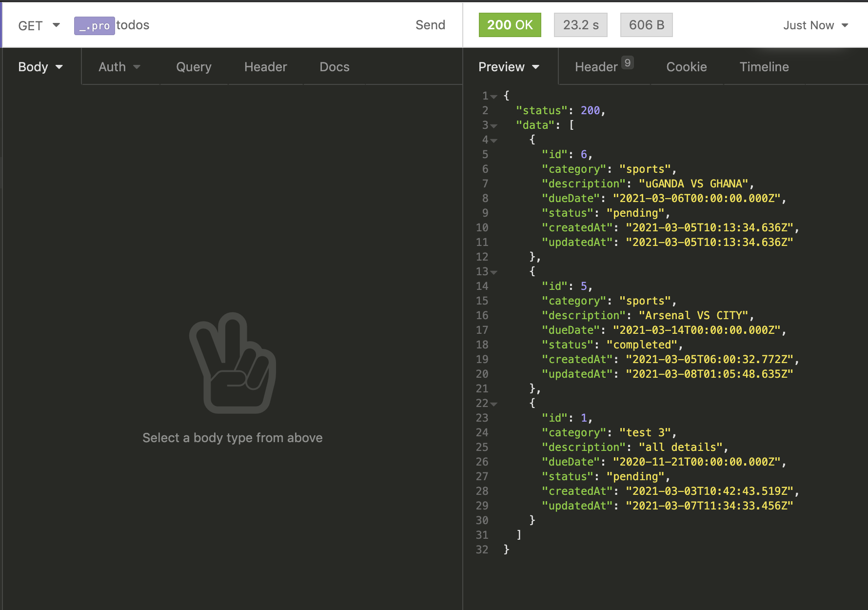Click the createdAt "2021-03-03T10:42:43.519Z" value
Image resolution: width=868 pixels, height=610 pixels.
pos(710,491)
